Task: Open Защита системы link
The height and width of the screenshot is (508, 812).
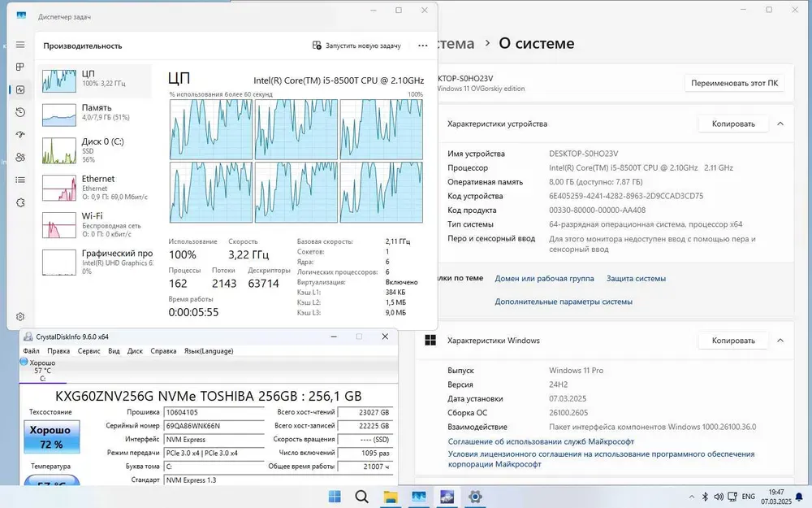Action: [x=636, y=278]
